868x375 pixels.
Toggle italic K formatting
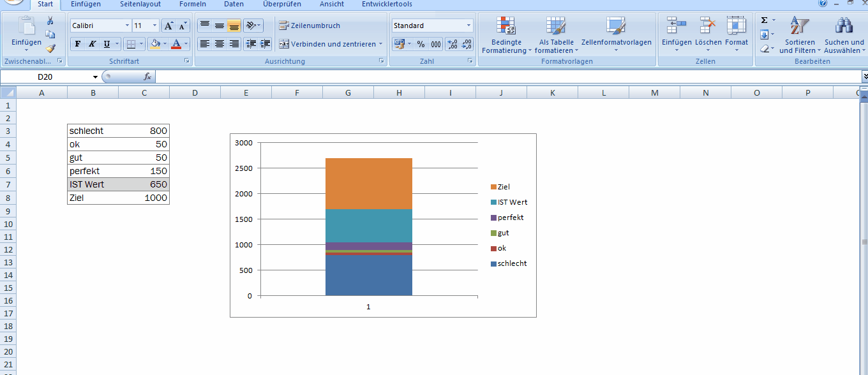[x=92, y=44]
